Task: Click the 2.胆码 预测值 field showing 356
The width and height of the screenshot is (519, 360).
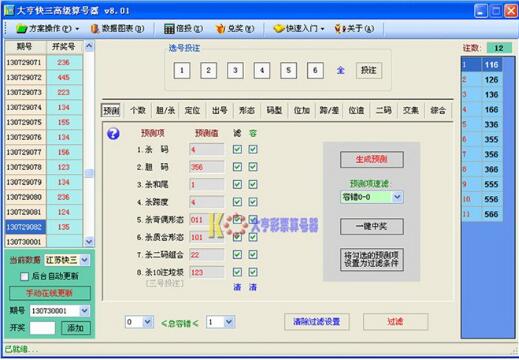Action: [x=207, y=167]
